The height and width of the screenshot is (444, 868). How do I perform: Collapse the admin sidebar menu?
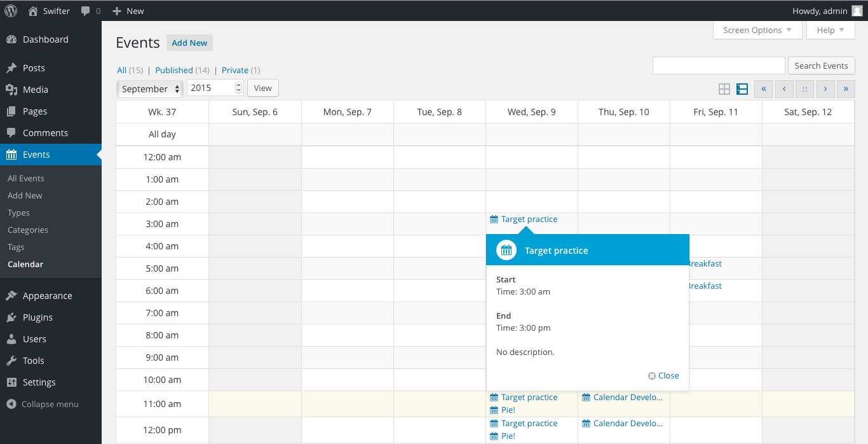(43, 404)
